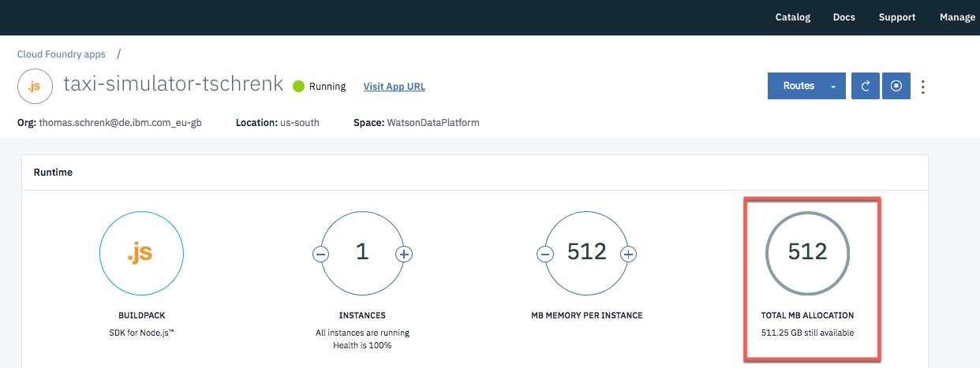Decrease MB memory per instance

click(545, 254)
